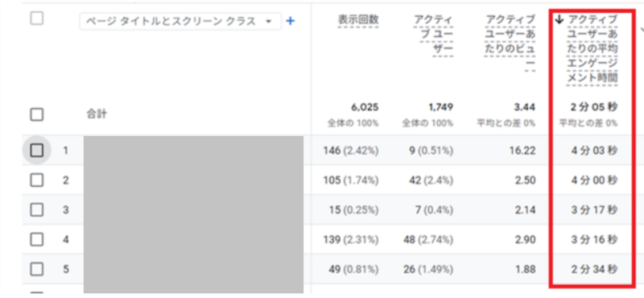Click 平均エンゲージメント時間 column header text
The width and height of the screenshot is (644, 298).
(x=591, y=49)
